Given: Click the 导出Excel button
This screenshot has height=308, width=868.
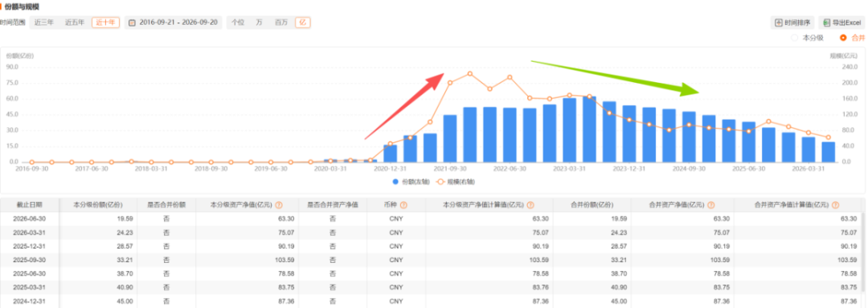Looking at the screenshot, I should point(841,23).
